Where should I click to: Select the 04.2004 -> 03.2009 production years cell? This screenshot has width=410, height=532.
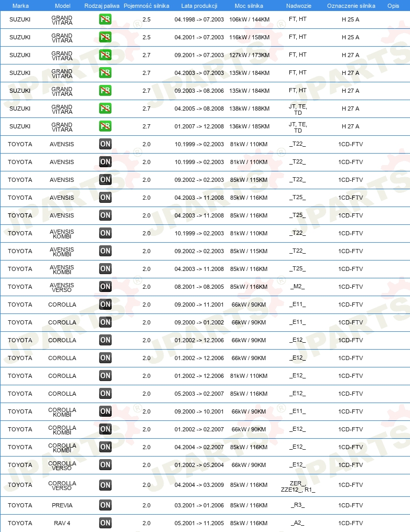(199, 485)
